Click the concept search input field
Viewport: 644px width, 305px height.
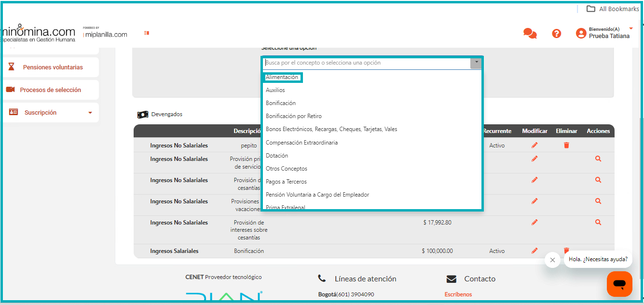[x=367, y=63]
